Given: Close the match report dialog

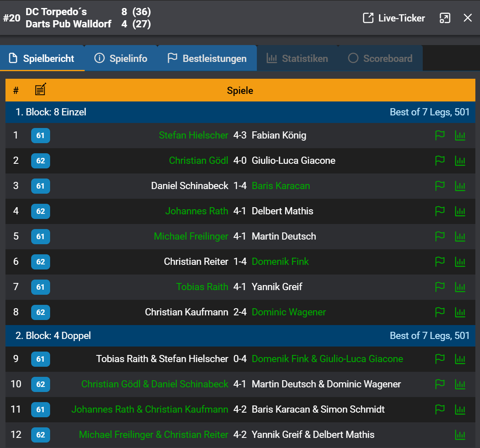Looking at the screenshot, I should click(x=468, y=18).
